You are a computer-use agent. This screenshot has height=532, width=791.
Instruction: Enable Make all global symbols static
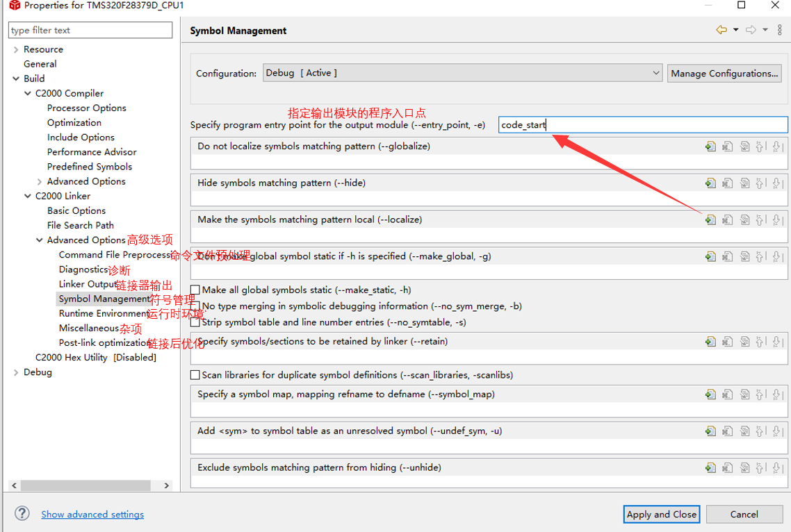[x=195, y=290]
